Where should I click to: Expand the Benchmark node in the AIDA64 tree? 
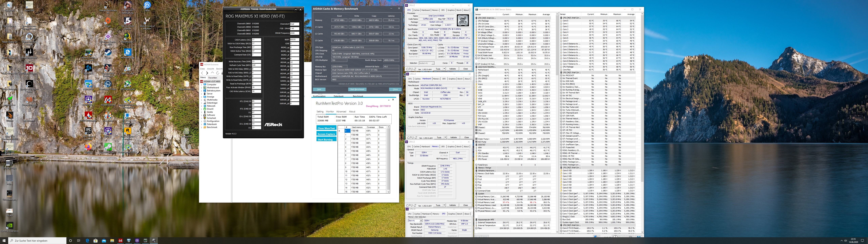[x=202, y=127]
